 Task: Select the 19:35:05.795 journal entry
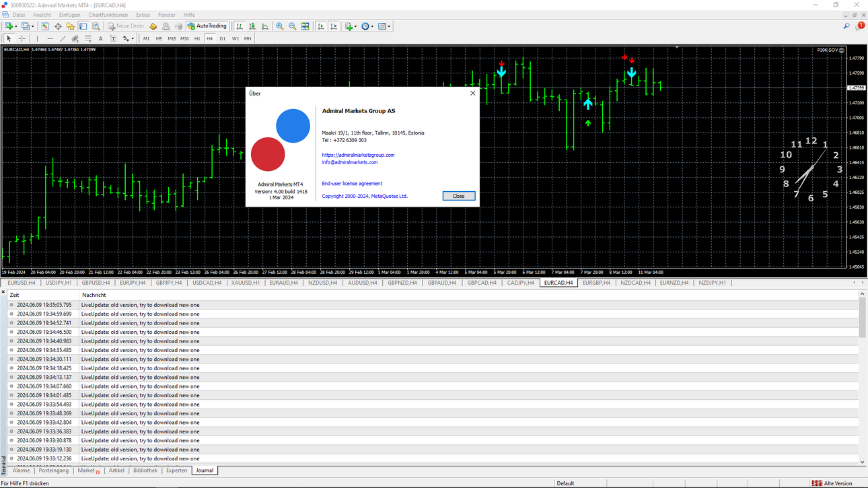tap(433, 305)
